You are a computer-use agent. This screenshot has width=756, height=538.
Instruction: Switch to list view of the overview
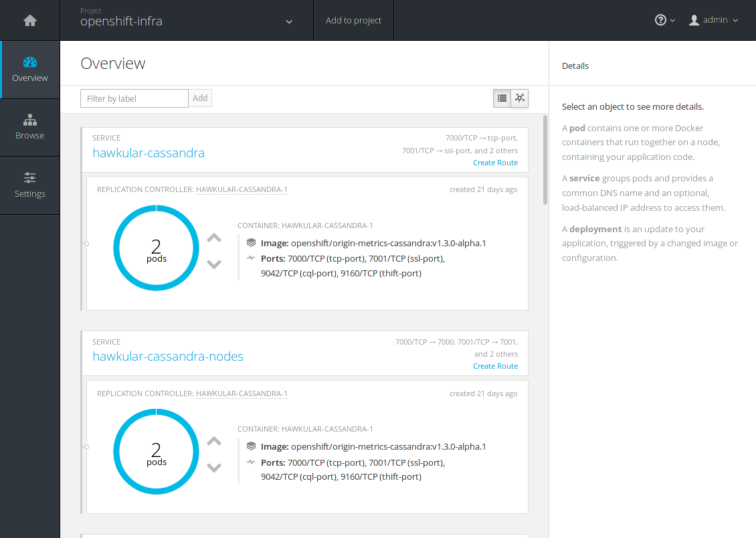click(502, 98)
